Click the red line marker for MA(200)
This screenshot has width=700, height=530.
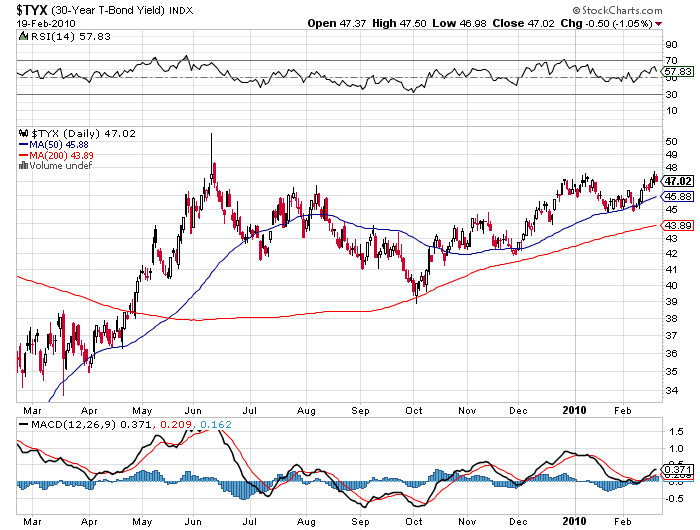pos(23,155)
